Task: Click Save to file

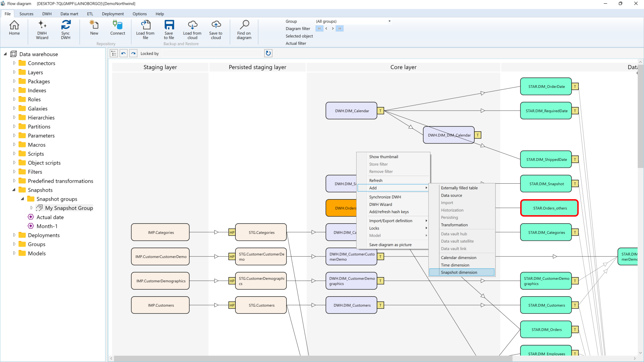Action: pyautogui.click(x=169, y=30)
